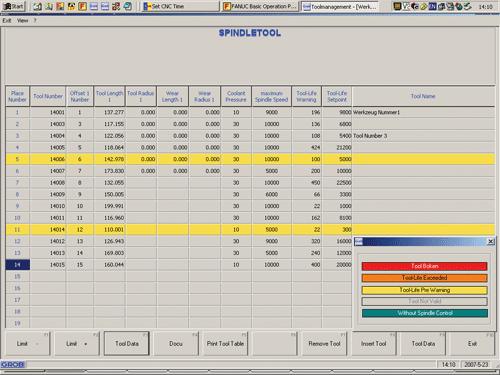Click the Coolant Pressure column header
Viewport: 500px width, 375px height.
click(x=236, y=96)
